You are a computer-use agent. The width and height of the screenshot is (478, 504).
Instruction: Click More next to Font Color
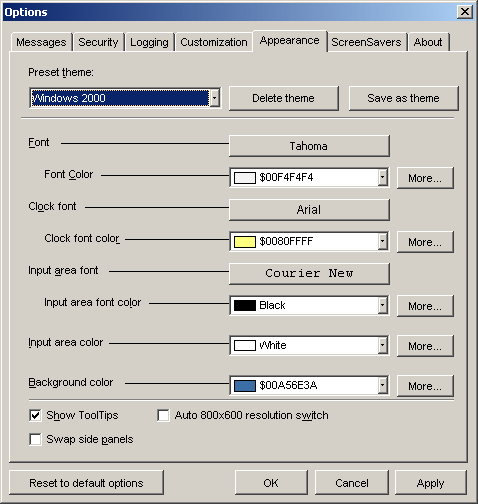425,178
